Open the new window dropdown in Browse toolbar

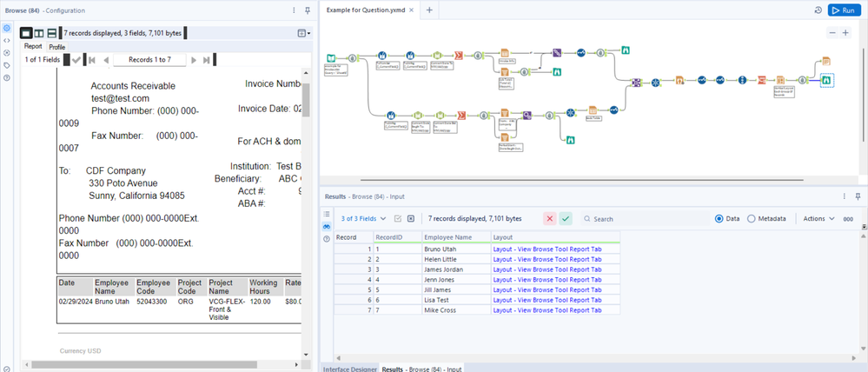304,33
